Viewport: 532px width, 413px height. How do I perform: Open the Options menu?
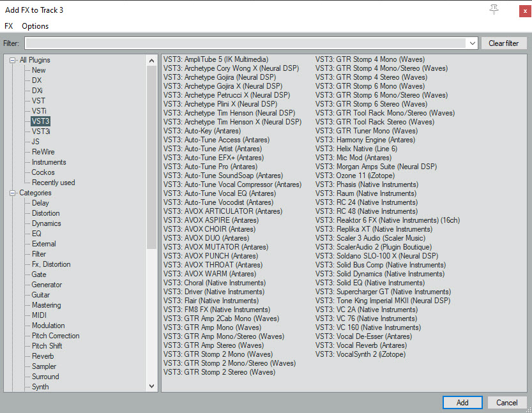point(35,26)
